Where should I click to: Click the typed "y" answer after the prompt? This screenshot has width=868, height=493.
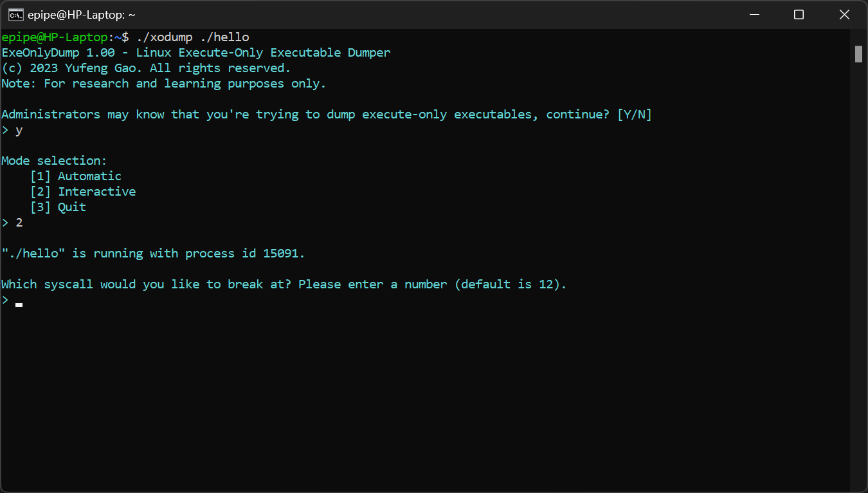click(x=19, y=130)
